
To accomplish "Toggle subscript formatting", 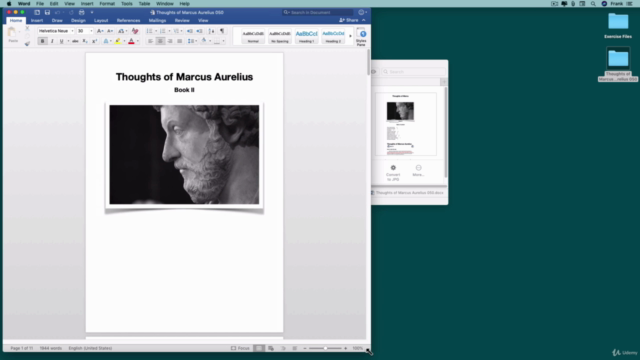I will point(85,41).
